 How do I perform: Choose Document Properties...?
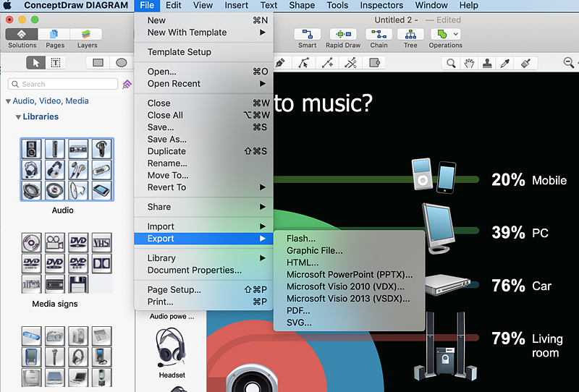pyautogui.click(x=203, y=270)
